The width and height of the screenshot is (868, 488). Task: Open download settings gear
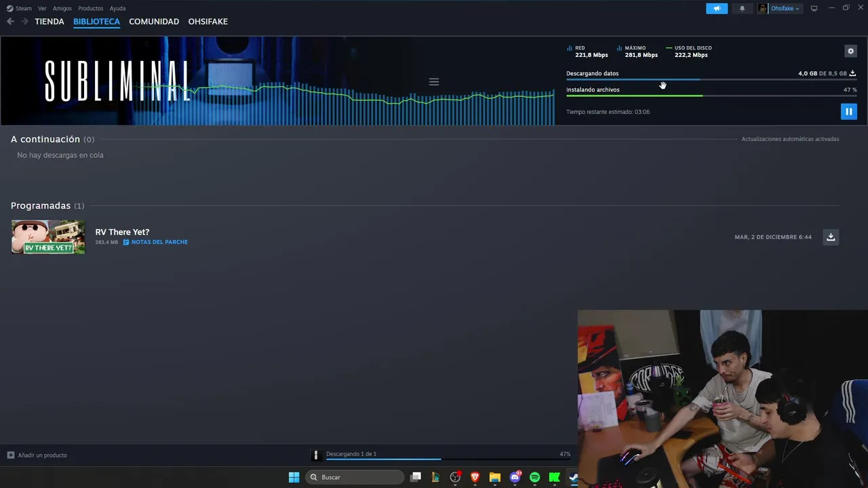coord(850,51)
